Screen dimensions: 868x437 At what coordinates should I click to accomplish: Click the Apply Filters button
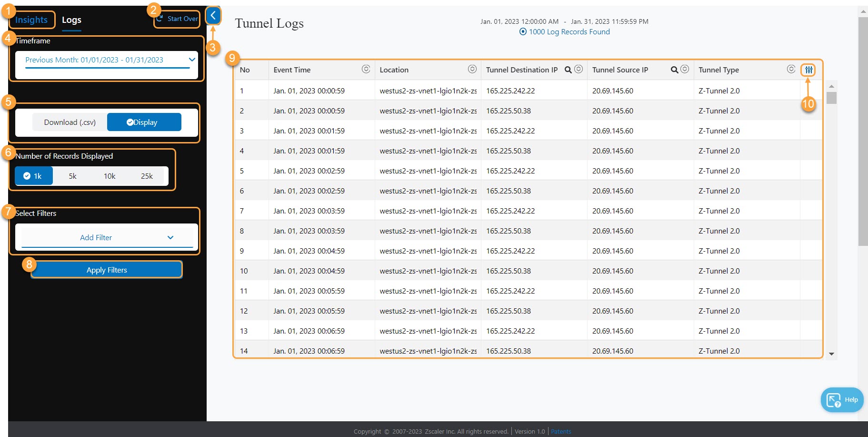click(106, 269)
